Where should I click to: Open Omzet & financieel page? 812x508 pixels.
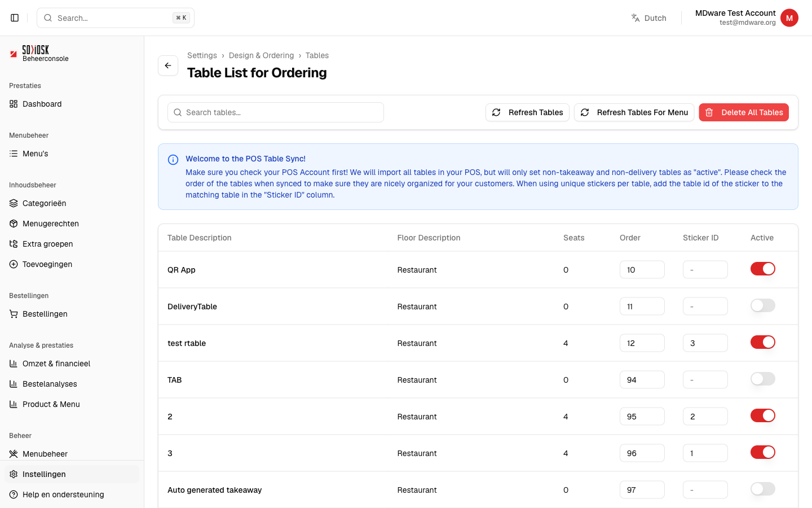[x=72, y=364]
